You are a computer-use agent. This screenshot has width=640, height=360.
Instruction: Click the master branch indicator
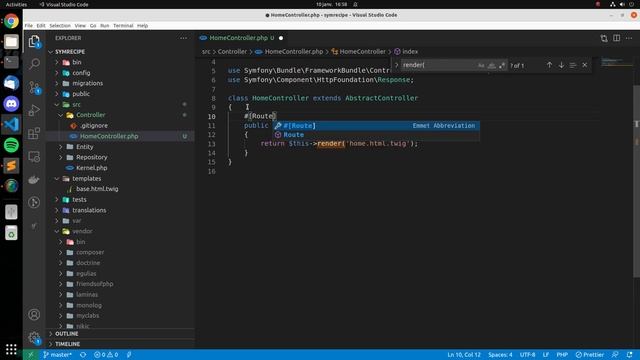click(57, 355)
